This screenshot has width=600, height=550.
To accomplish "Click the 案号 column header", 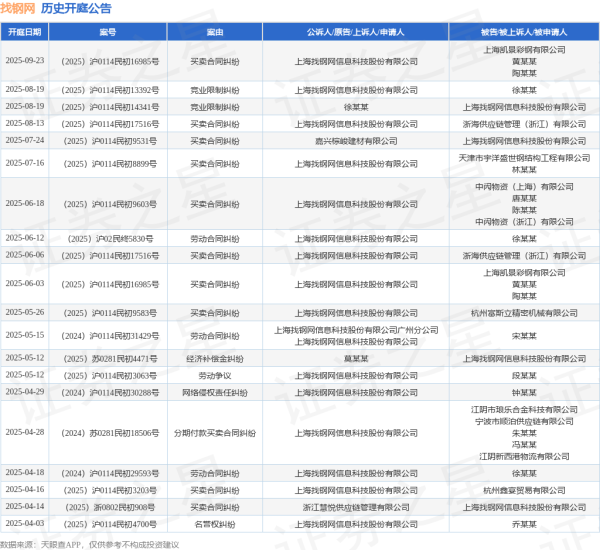I will click(x=108, y=32).
